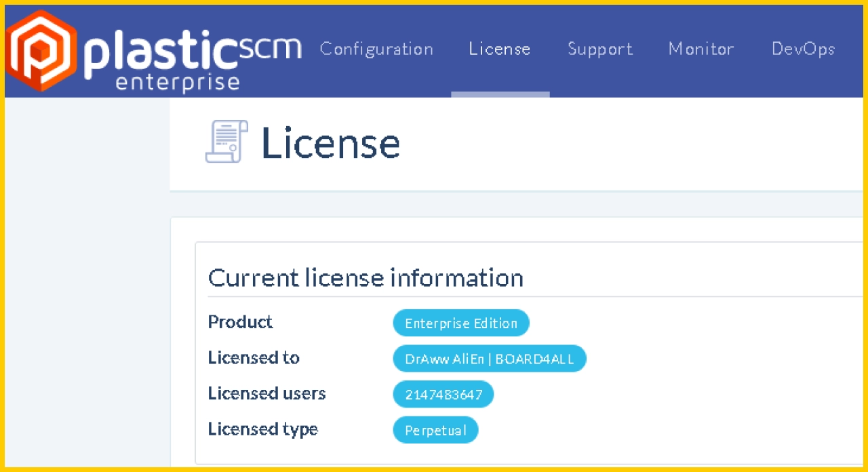This screenshot has height=472, width=868.
Task: Click the Licensed to label
Action: (254, 357)
